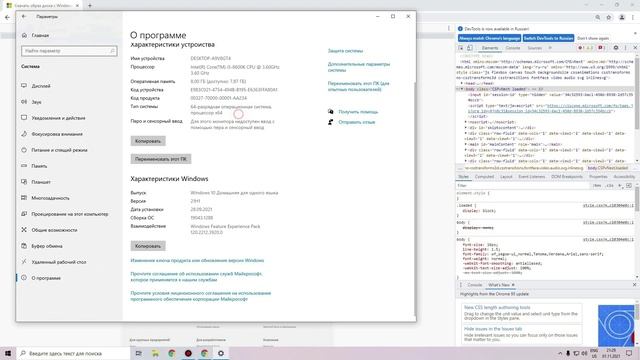
Task: Show tray hidden icons chevron on taskbar
Action: [x=560, y=353]
